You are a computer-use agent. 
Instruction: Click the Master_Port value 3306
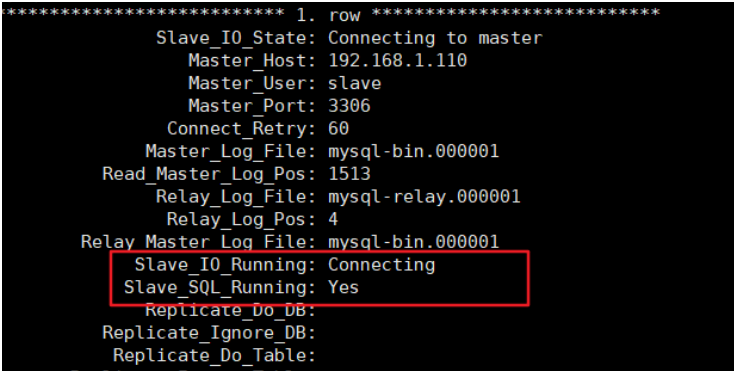click(x=349, y=105)
